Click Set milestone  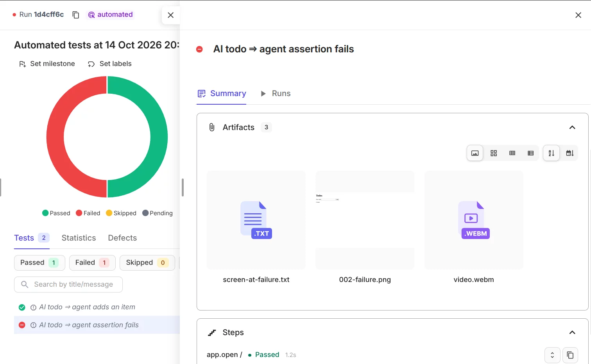click(x=47, y=64)
